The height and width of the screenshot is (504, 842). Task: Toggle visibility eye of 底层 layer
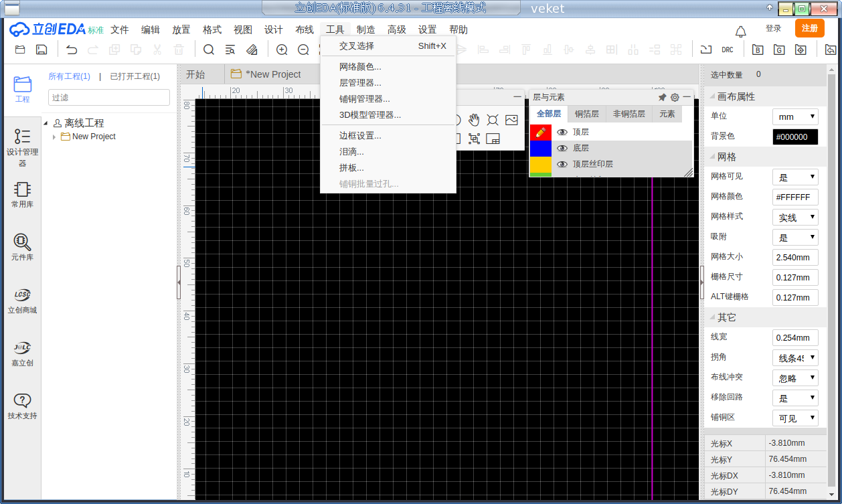562,149
